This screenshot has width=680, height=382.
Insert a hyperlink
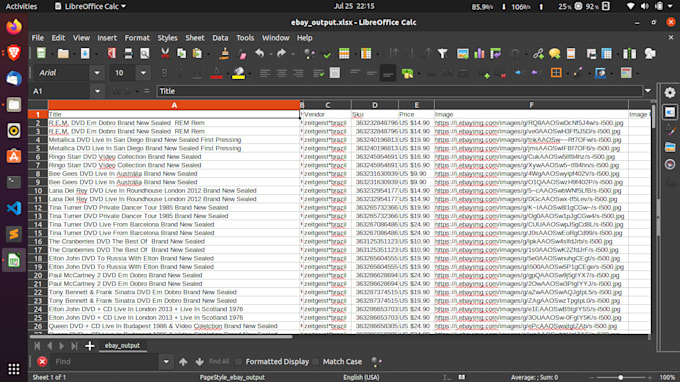click(x=538, y=53)
